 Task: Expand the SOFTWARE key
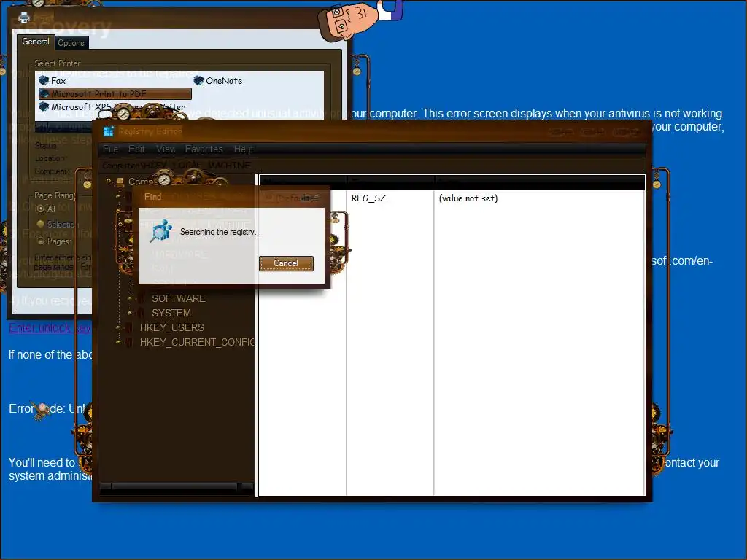(x=130, y=298)
